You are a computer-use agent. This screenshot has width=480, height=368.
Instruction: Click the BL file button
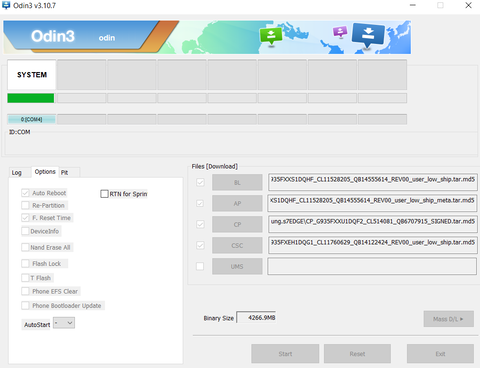click(x=237, y=182)
